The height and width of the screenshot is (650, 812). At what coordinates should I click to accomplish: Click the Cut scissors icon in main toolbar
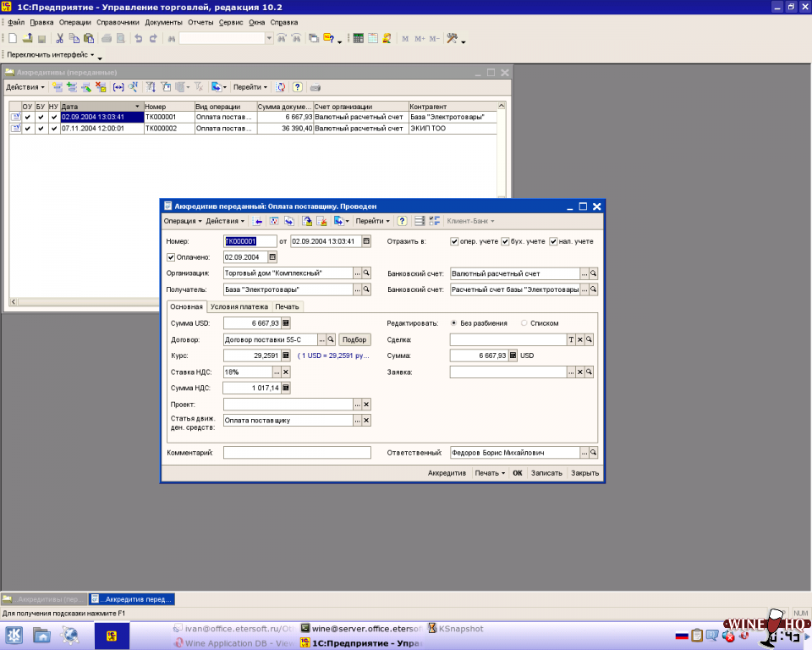pyautogui.click(x=60, y=38)
